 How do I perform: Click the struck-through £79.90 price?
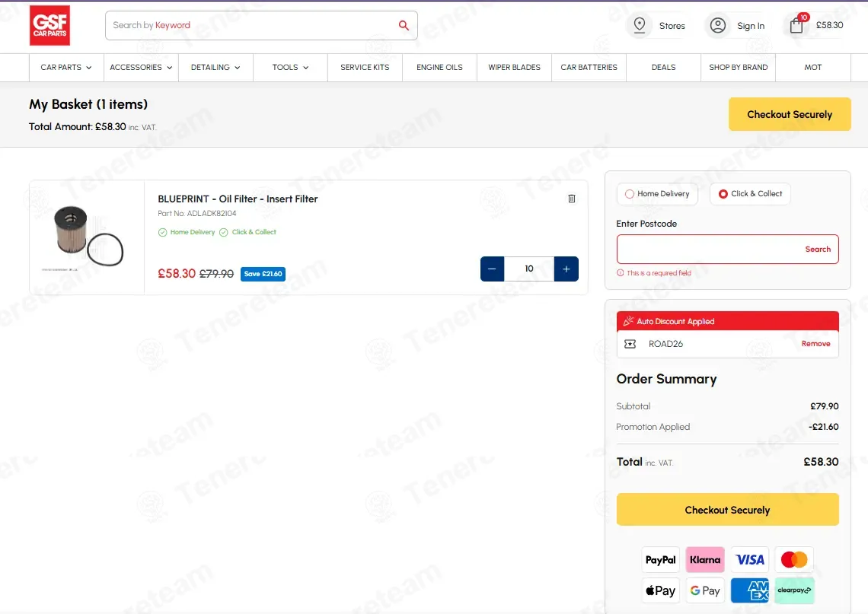216,274
